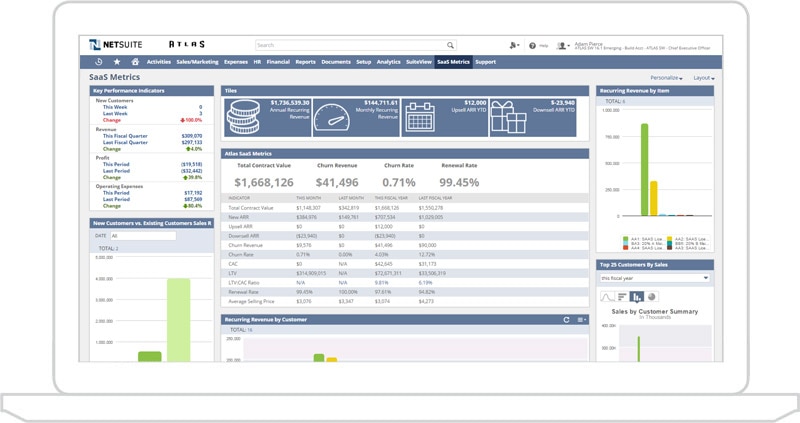Open the Documents menu
Screen dimensions: 800x423
[x=336, y=62]
